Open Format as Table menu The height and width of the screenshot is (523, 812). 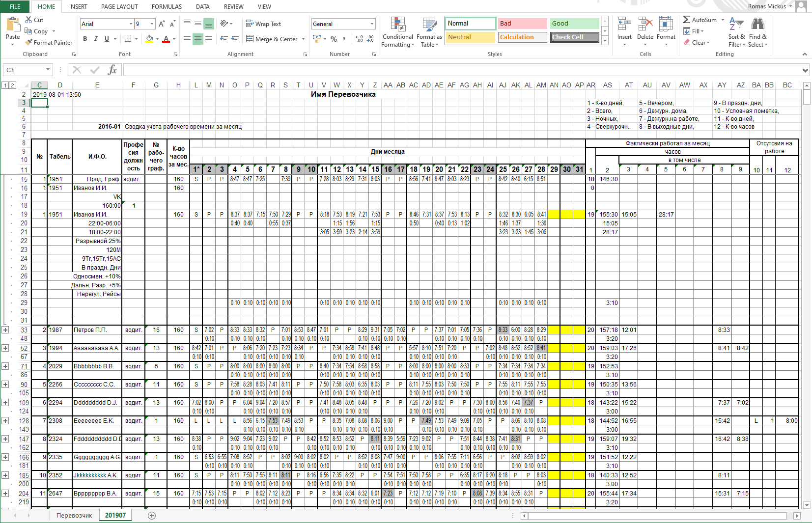pyautogui.click(x=429, y=32)
